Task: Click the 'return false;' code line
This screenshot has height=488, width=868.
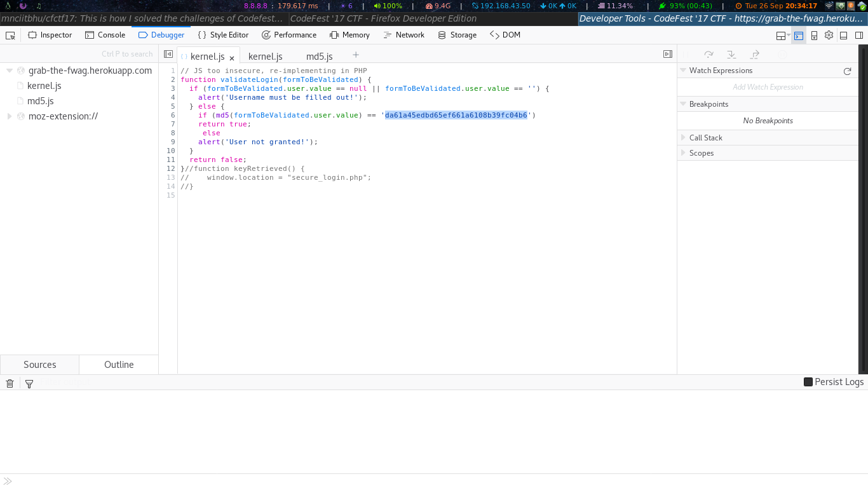Action: [217, 159]
